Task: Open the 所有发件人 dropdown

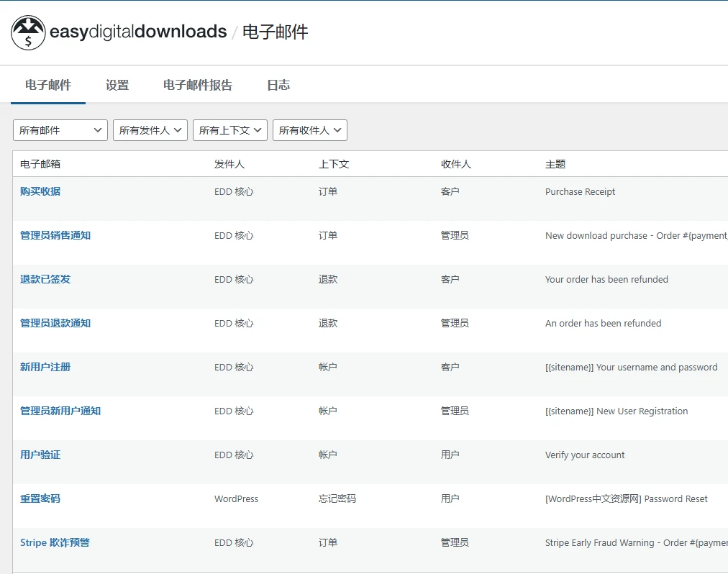Action: 150,130
